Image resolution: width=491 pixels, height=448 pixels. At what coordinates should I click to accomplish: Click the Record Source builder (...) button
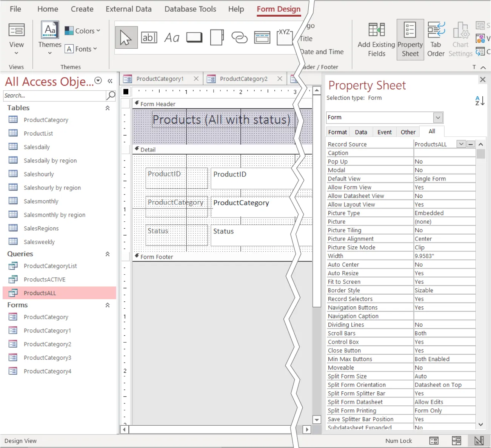[x=470, y=144]
